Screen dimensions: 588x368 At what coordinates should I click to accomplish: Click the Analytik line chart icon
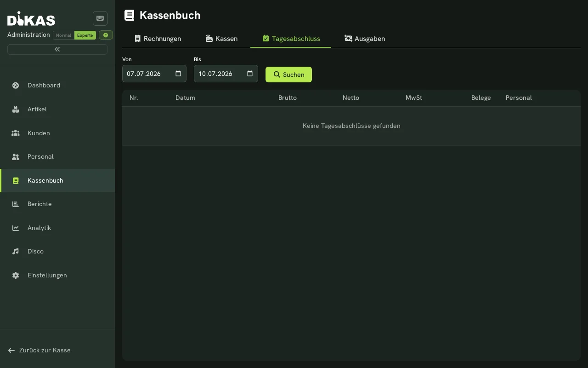click(16, 228)
